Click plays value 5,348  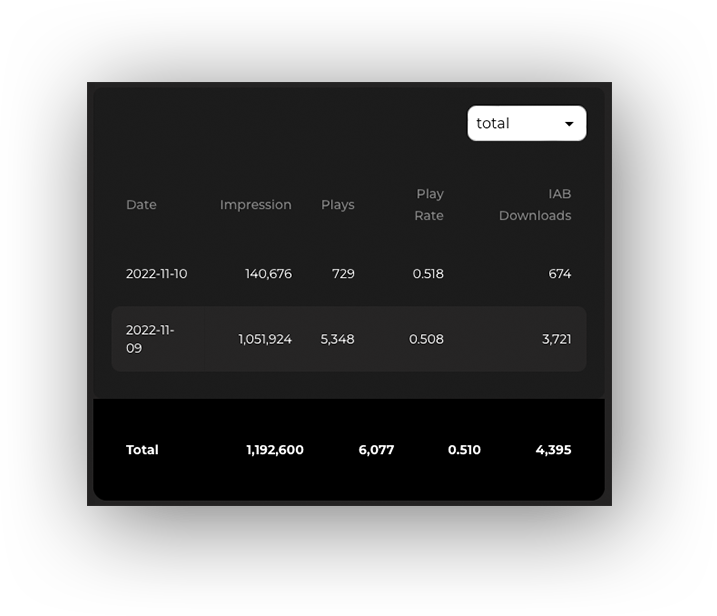337,339
